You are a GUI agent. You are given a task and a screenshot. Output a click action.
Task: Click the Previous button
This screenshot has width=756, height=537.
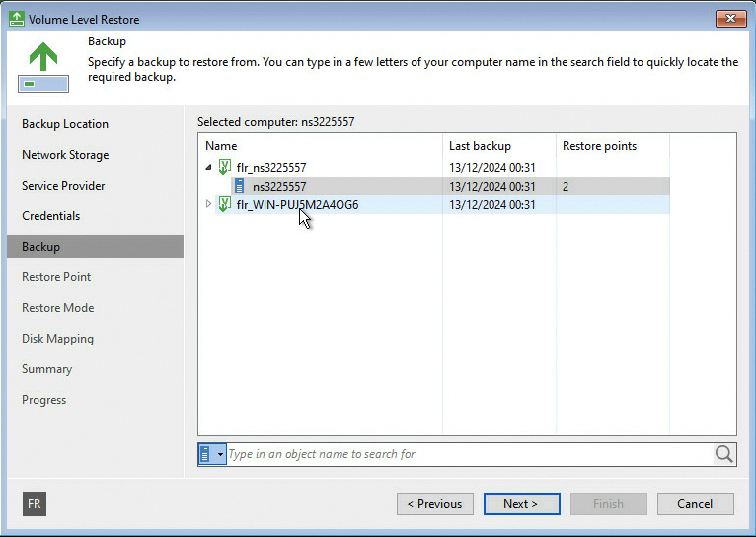point(434,504)
